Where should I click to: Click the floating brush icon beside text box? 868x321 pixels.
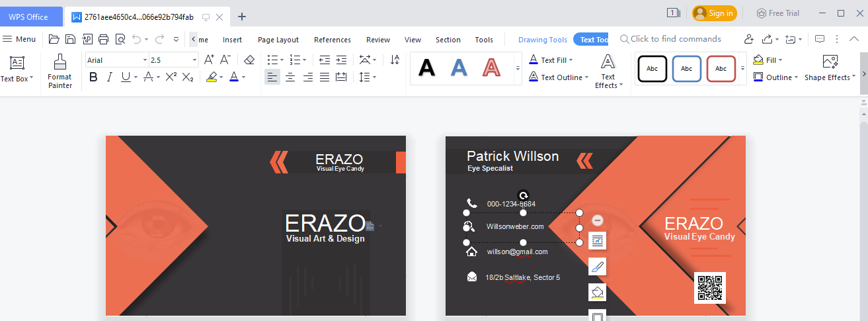597,267
